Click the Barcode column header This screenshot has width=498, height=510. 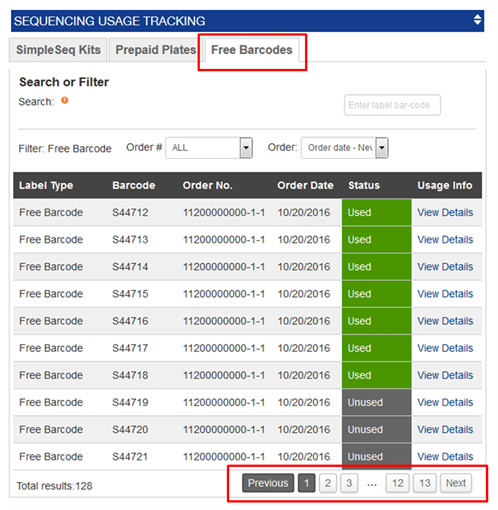[134, 185]
